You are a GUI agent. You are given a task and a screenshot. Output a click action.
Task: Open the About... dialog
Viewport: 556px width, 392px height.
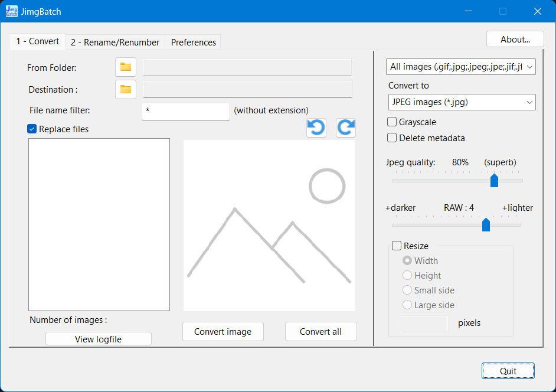tap(515, 40)
